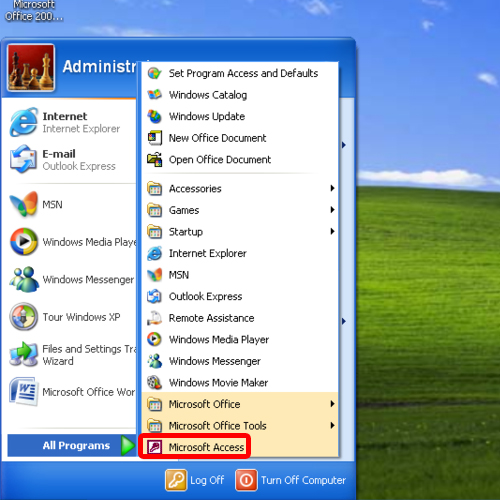Click Windows Media Player icon in All Programs list
This screenshot has width=500, height=500.
click(155, 339)
